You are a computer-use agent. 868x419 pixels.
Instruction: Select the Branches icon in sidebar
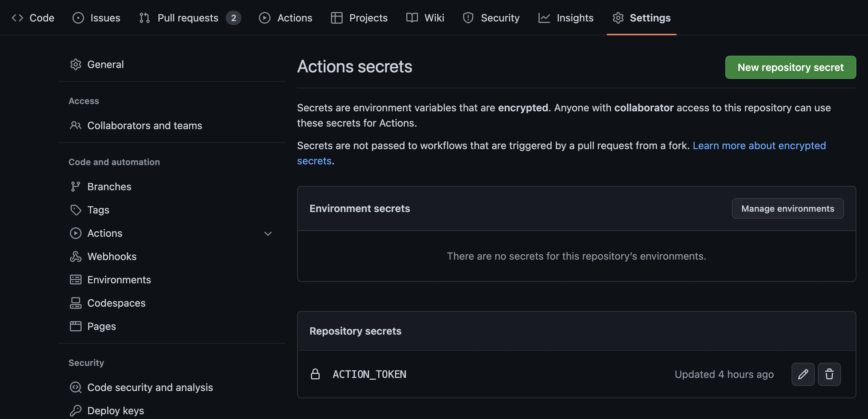pyautogui.click(x=75, y=187)
